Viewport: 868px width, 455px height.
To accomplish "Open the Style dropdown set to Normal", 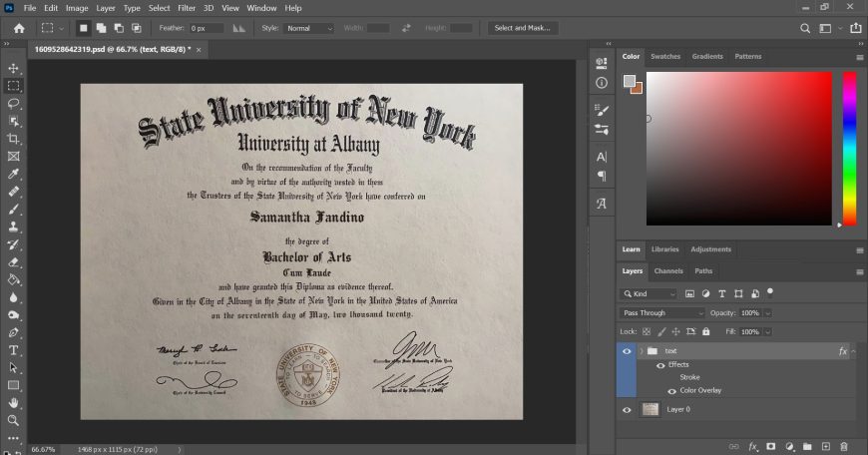I will pyautogui.click(x=309, y=28).
